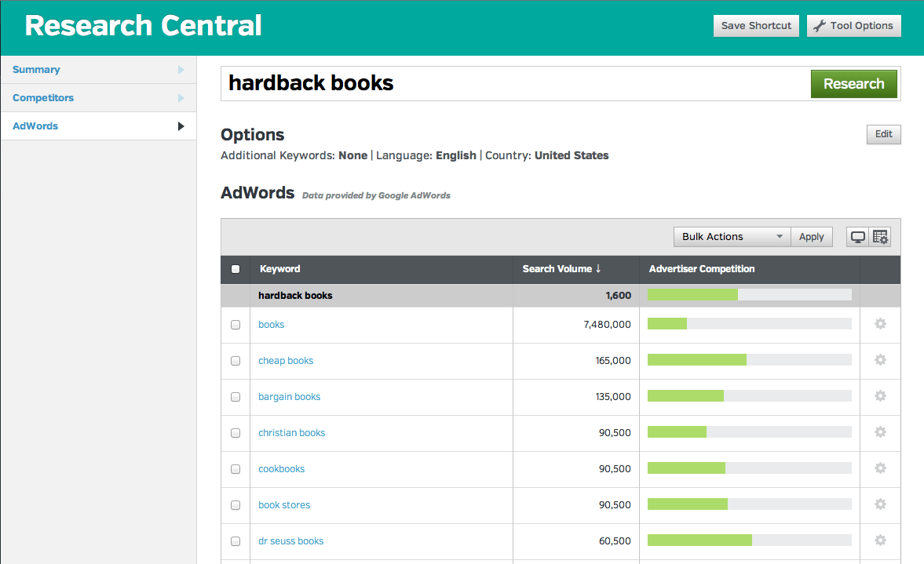Follow the cookbooks keyword link
Screen dimensions: 924x564
tap(282, 468)
